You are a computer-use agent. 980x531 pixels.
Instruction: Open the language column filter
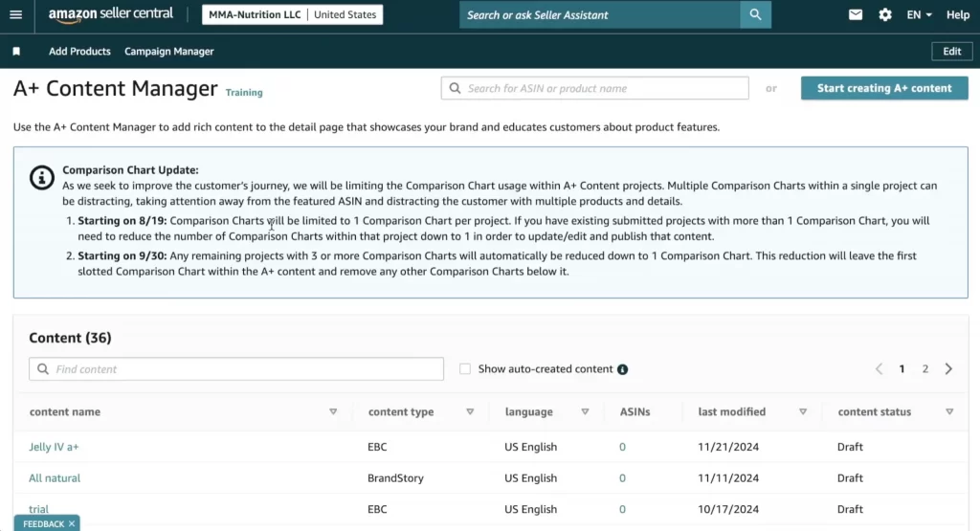click(585, 411)
